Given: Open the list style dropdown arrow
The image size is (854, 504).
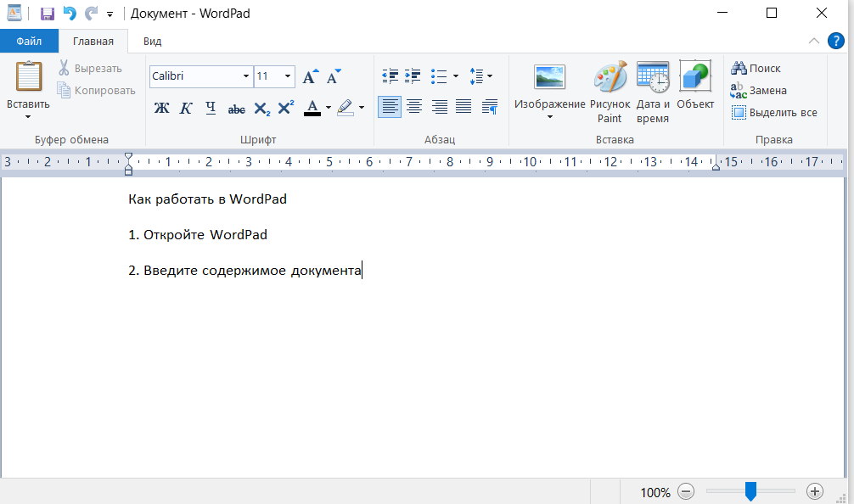Looking at the screenshot, I should (x=455, y=76).
